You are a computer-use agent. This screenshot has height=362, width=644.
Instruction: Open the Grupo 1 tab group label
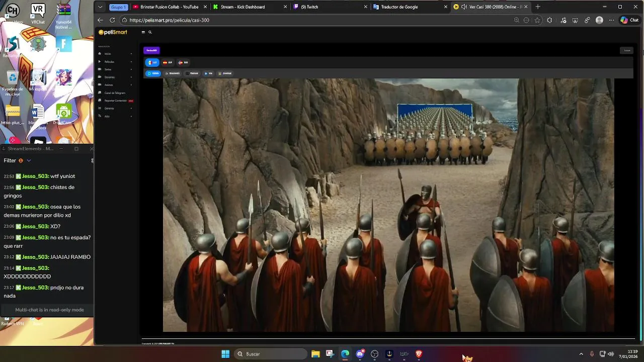tap(119, 7)
